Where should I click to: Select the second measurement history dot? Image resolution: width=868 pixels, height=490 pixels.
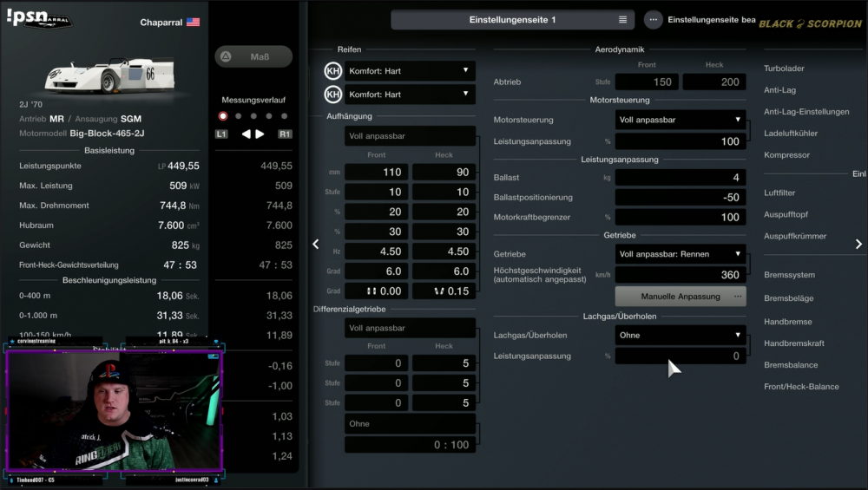click(x=239, y=115)
